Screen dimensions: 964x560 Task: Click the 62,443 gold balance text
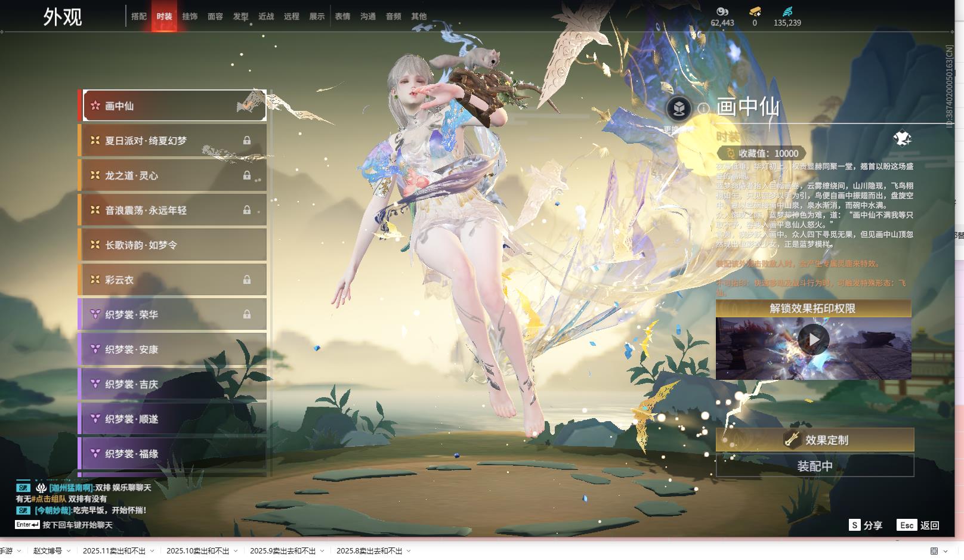722,23
